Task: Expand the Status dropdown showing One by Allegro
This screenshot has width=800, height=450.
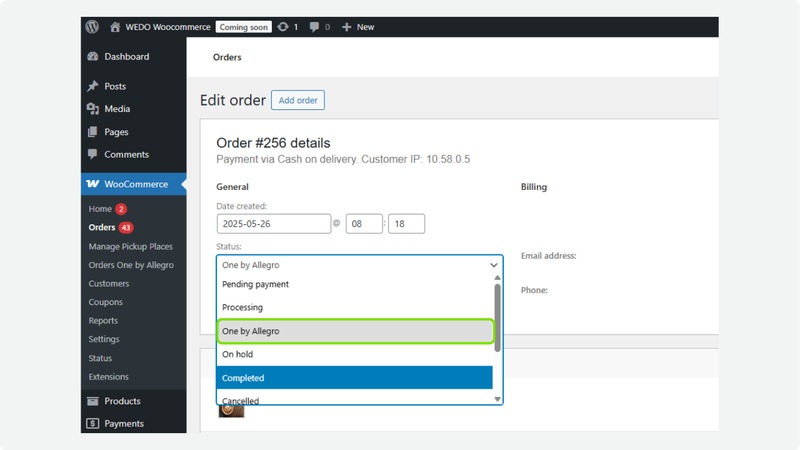Action: click(359, 265)
